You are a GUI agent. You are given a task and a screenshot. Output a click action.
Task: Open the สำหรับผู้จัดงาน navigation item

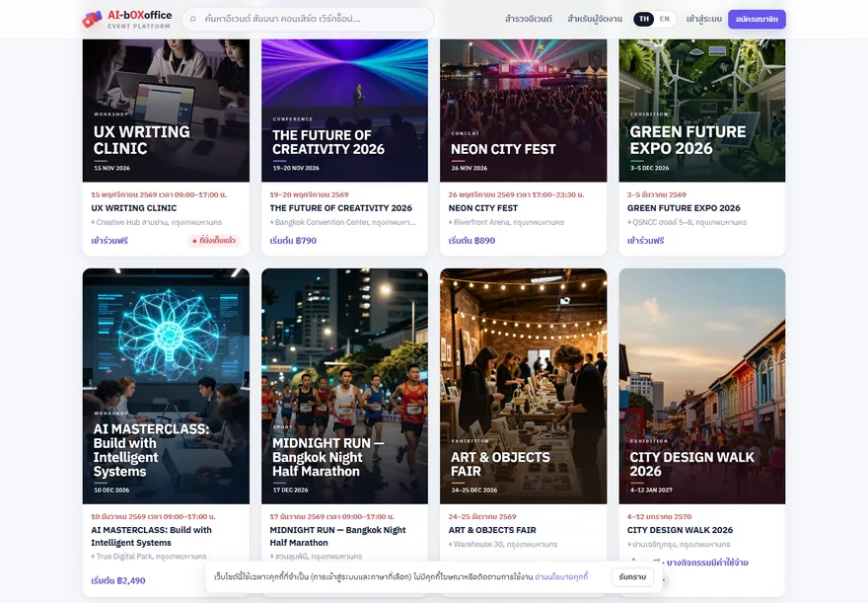point(595,19)
